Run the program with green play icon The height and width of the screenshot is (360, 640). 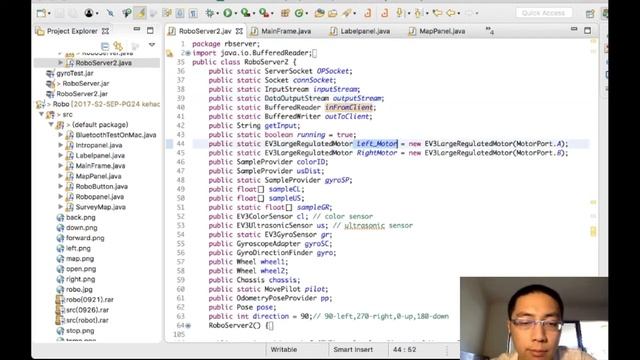pyautogui.click(x=228, y=13)
